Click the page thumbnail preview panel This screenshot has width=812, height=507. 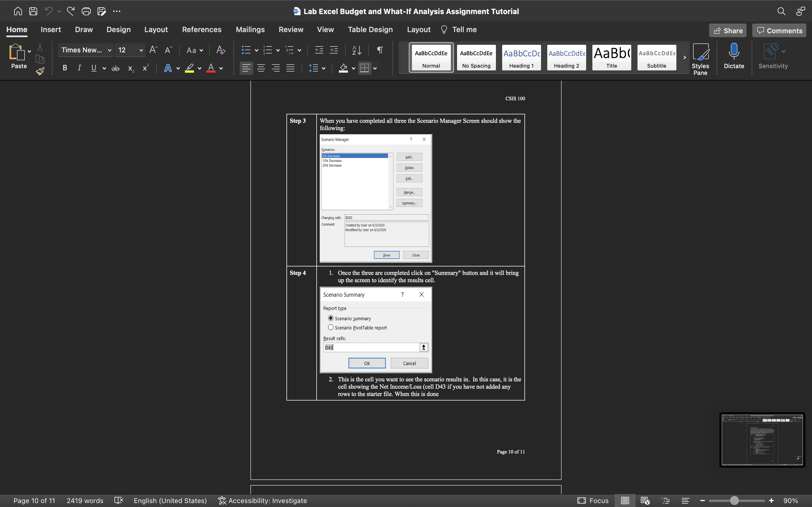(x=762, y=440)
